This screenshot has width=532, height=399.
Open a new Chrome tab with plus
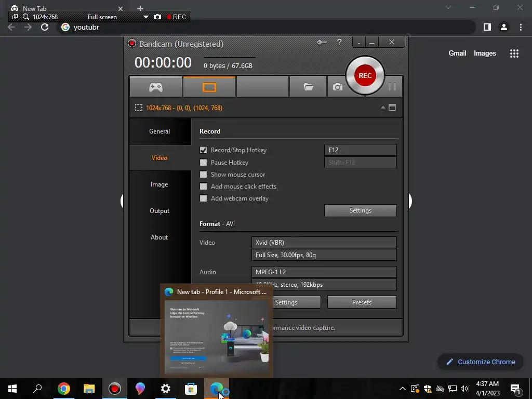pos(140,8)
